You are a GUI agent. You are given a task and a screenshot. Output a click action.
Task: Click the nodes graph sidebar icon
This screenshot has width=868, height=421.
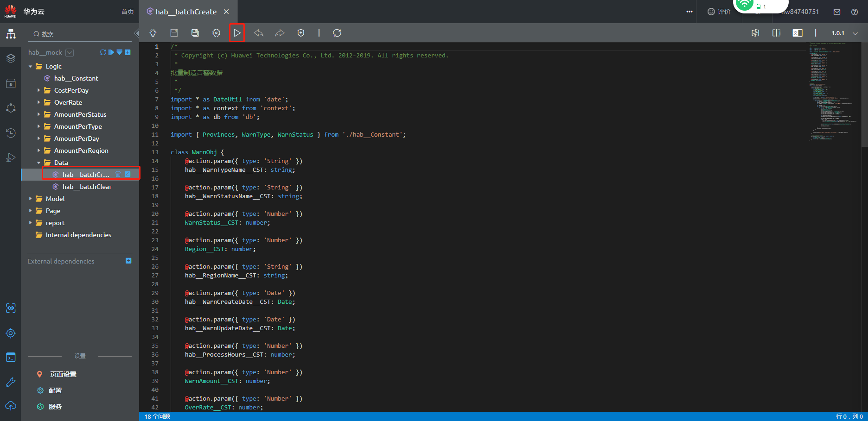coord(11,108)
